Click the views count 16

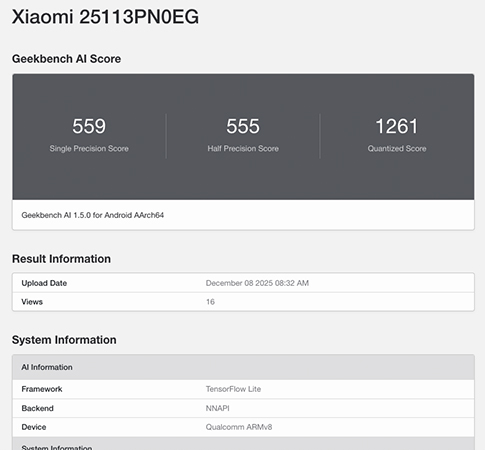coord(210,302)
